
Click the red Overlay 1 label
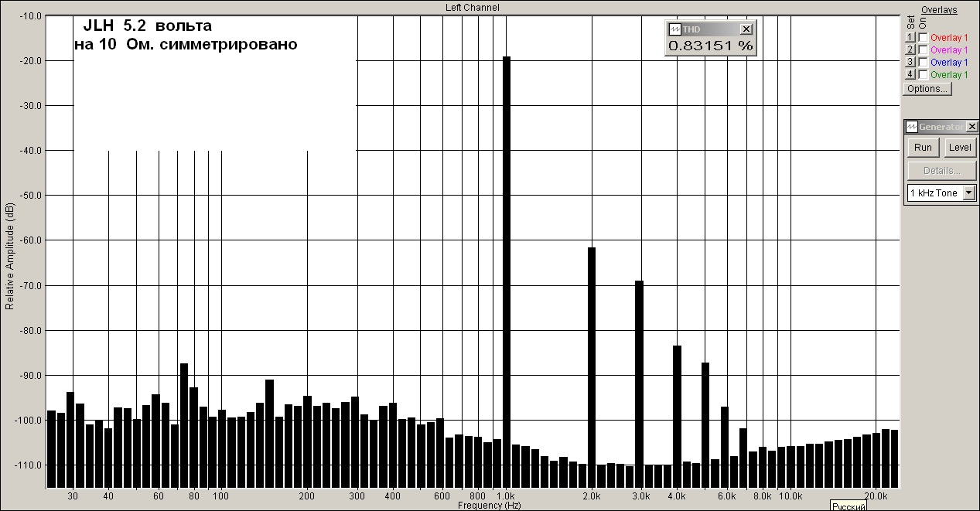coord(948,38)
